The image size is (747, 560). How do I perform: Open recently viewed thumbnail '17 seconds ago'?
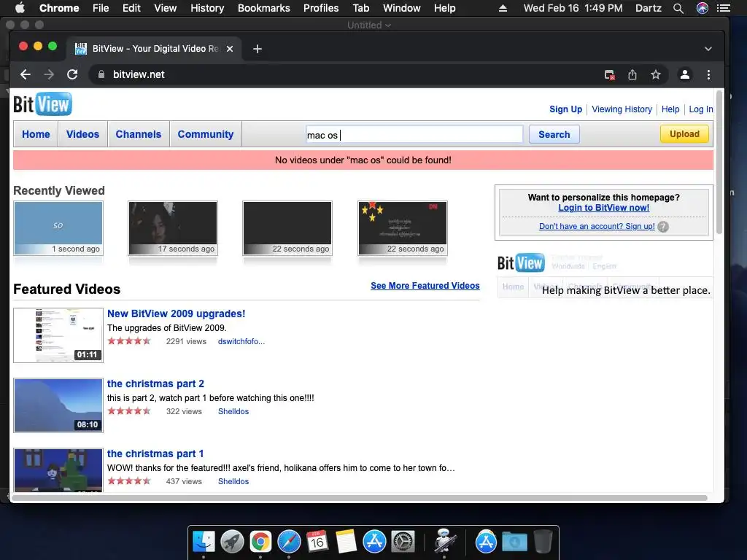coord(173,228)
